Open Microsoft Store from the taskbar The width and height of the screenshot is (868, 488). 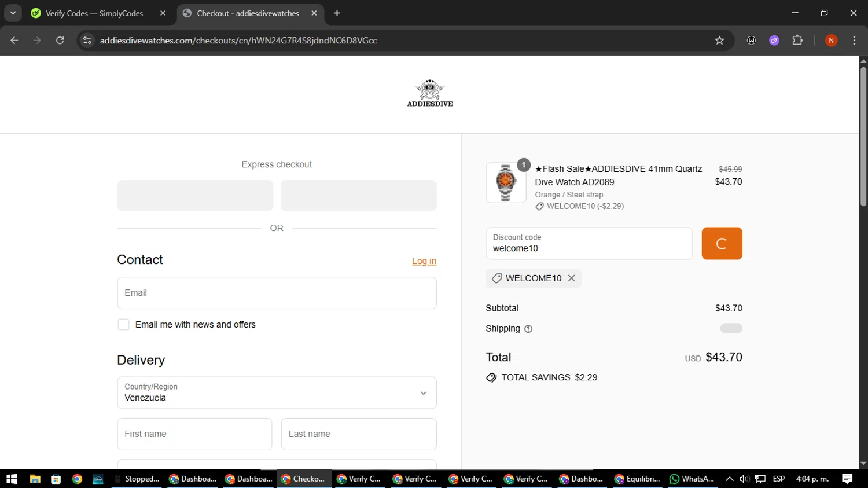point(56,479)
